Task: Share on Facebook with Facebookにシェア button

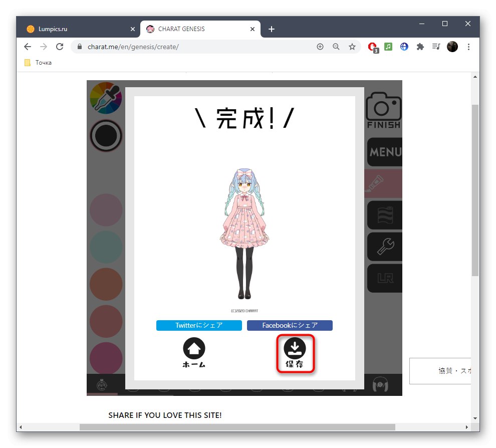Action: tap(290, 325)
